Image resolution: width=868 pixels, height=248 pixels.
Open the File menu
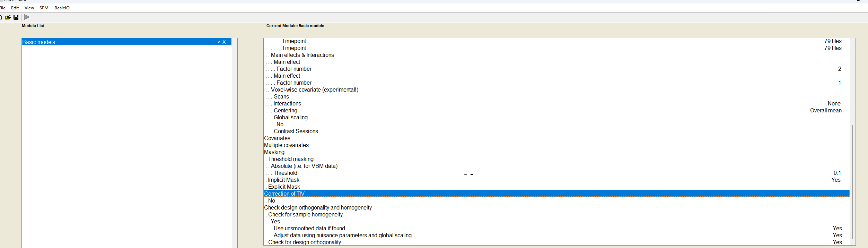3,8
